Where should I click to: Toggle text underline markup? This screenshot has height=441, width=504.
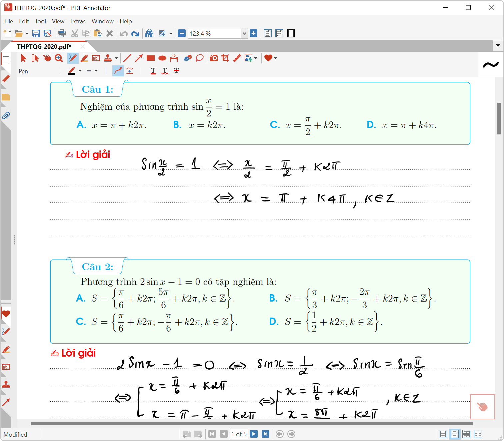coord(153,71)
